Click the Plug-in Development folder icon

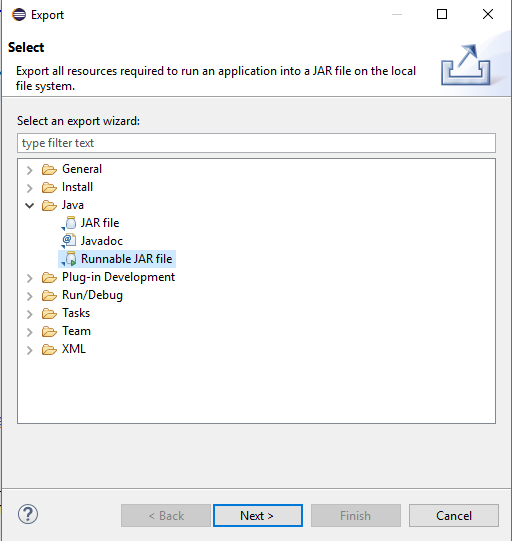click(49, 277)
